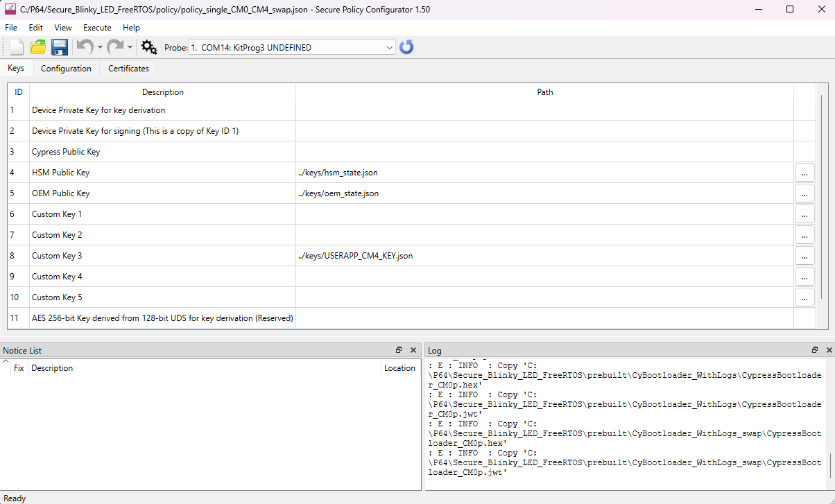Click the Location column header in Notice List

click(x=400, y=368)
